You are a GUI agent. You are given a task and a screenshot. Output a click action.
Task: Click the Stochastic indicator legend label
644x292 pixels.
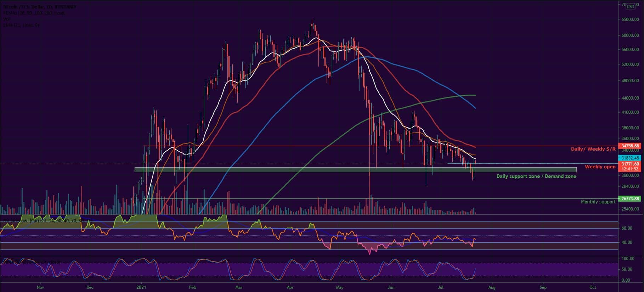[x=31, y=262]
